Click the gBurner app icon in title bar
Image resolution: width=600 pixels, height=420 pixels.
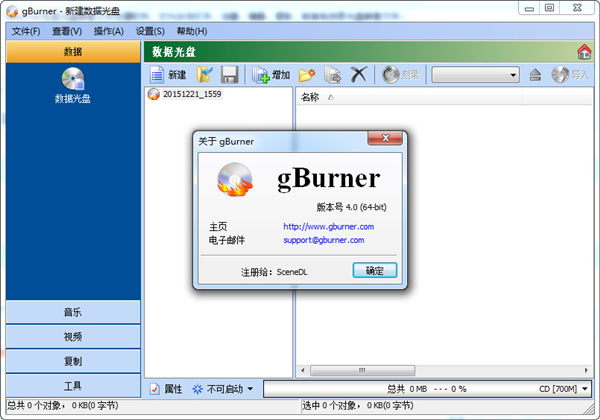point(12,11)
